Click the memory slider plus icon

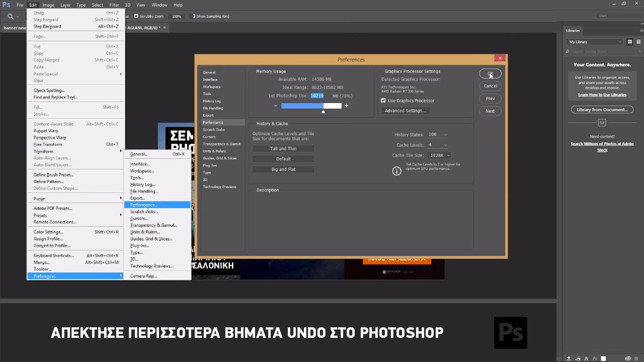coord(346,106)
